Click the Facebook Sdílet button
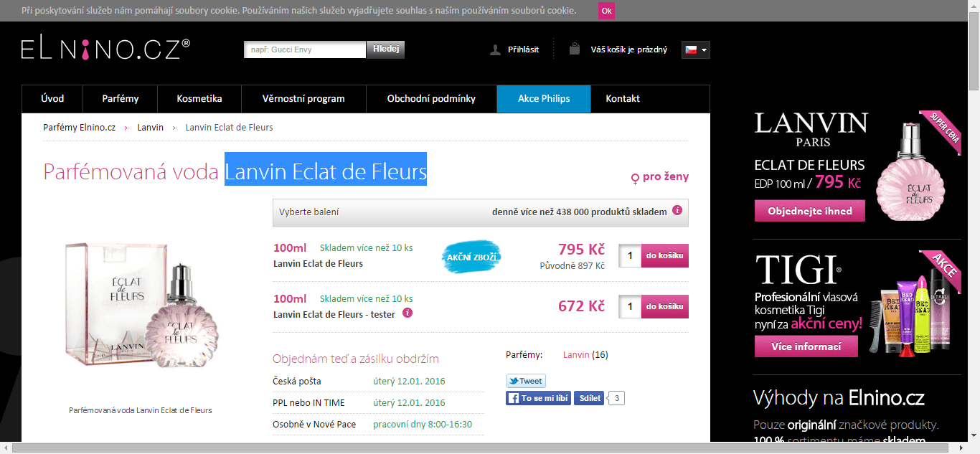980x454 pixels. [589, 398]
